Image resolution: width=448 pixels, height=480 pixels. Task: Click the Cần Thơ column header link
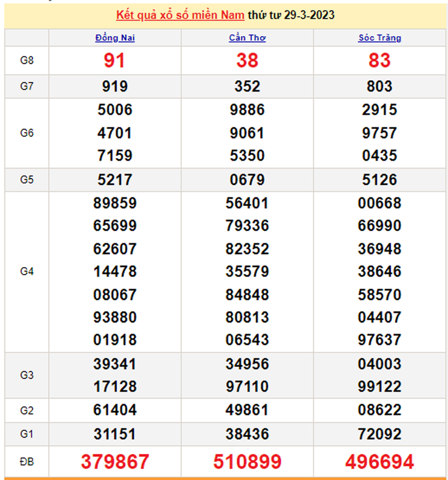coord(247,38)
